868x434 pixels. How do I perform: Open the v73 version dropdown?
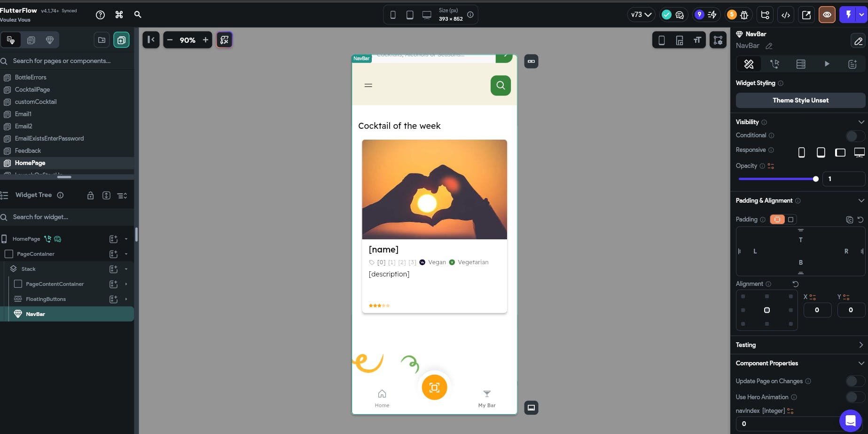pos(641,15)
